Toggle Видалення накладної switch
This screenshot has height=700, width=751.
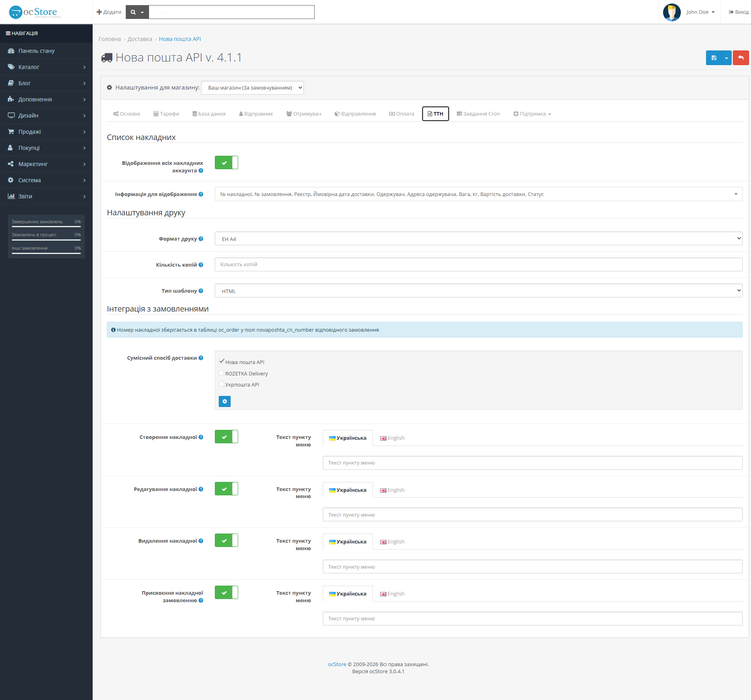[226, 541]
